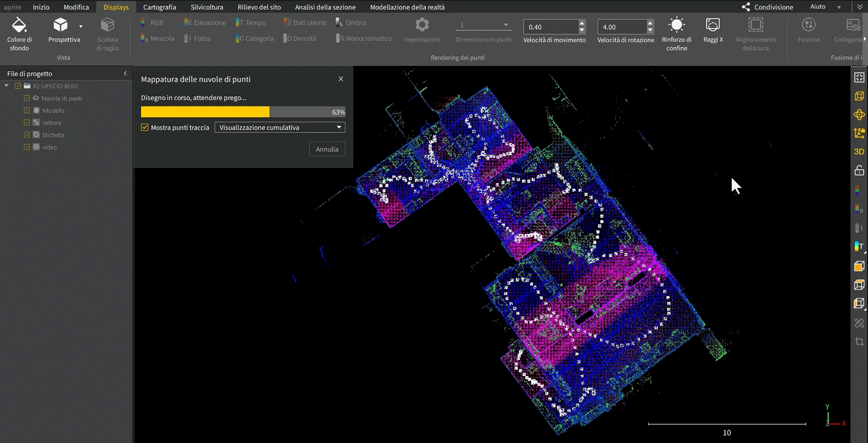
Task: Open the Visualizzazione cumulativa dropdown
Action: coord(280,127)
